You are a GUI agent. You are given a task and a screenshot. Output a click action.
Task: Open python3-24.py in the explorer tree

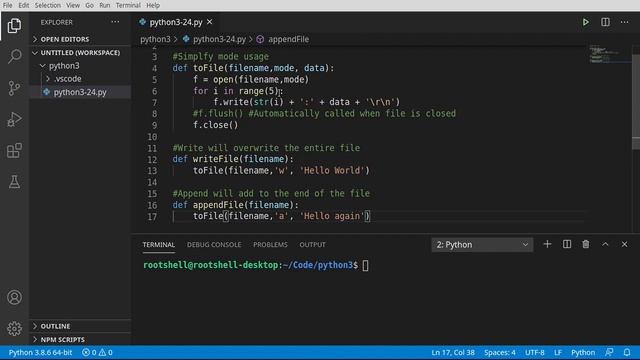click(80, 92)
